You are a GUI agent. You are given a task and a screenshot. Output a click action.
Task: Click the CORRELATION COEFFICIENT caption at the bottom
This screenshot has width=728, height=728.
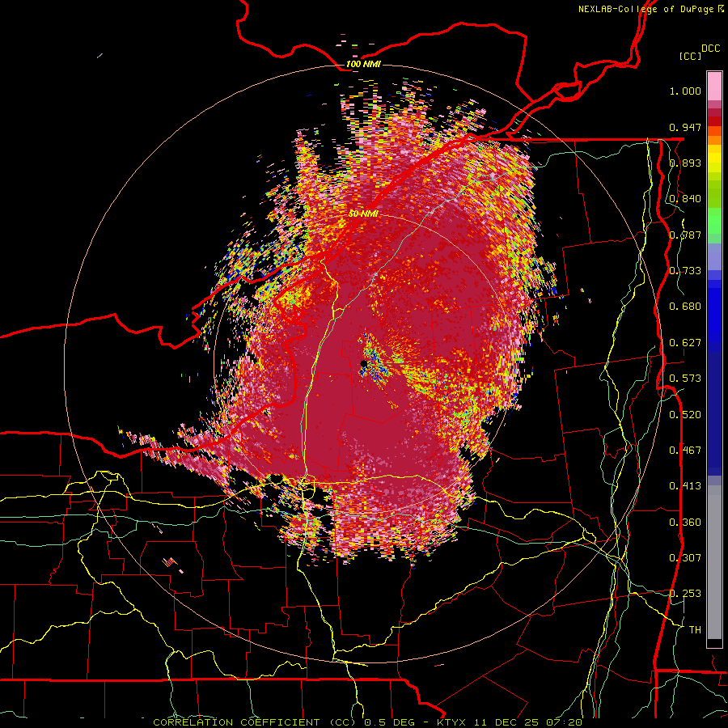click(367, 722)
